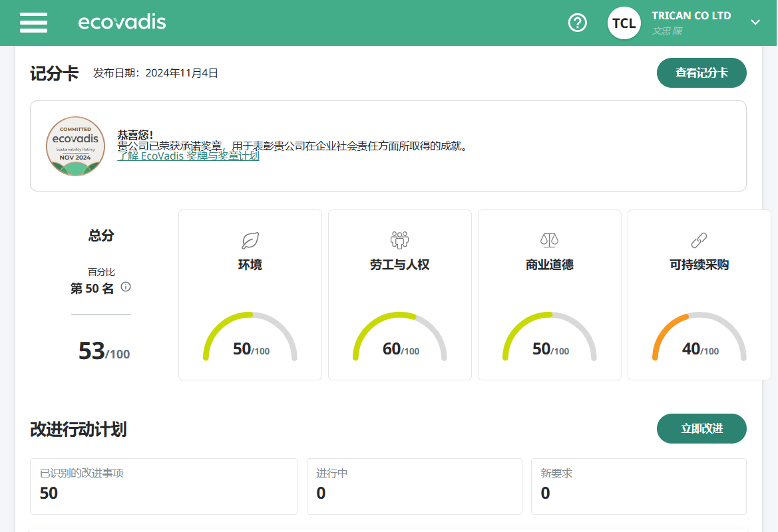778x532 pixels.
Task: Select the 进行中 status card
Action: click(413, 486)
